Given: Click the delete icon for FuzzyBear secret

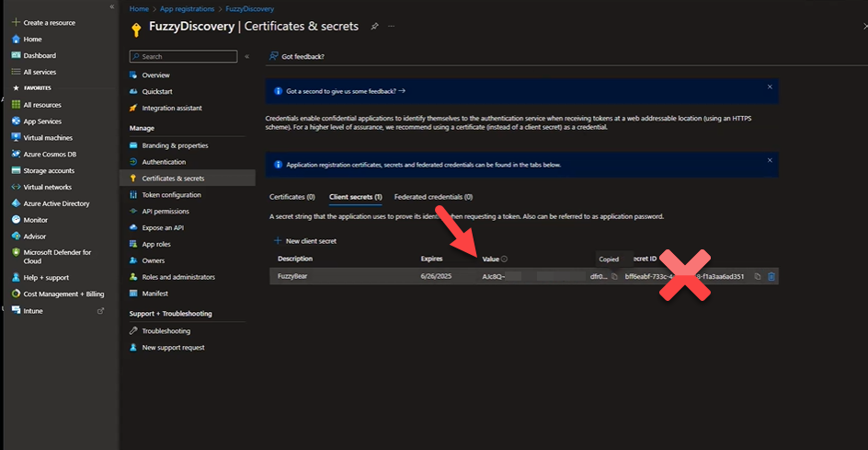Looking at the screenshot, I should point(771,276).
